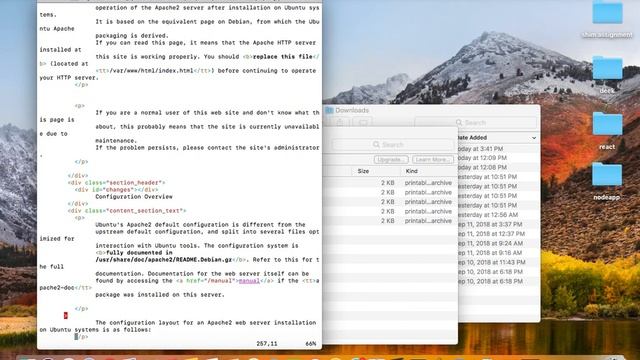
Task: Click the Share icon in the Downloads toolbar
Action: 340,122
